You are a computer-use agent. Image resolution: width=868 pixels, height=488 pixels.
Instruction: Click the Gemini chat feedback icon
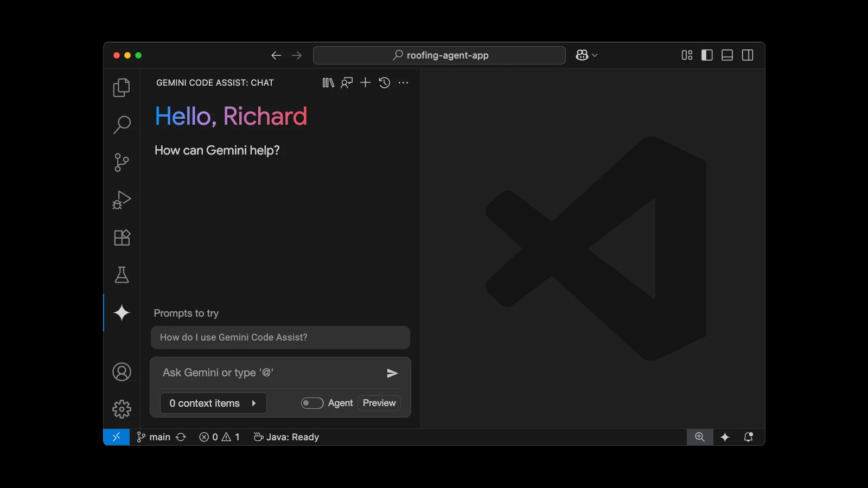coord(347,82)
